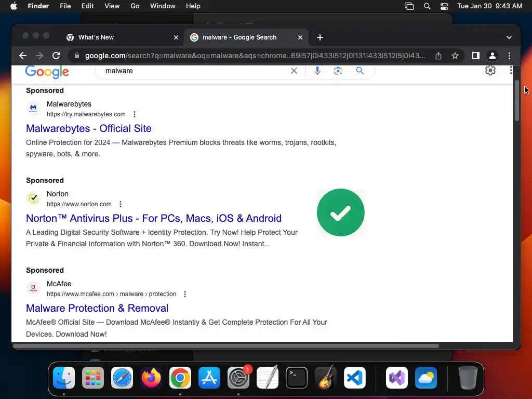
Task: Search by image with Google Lens
Action: point(338,71)
